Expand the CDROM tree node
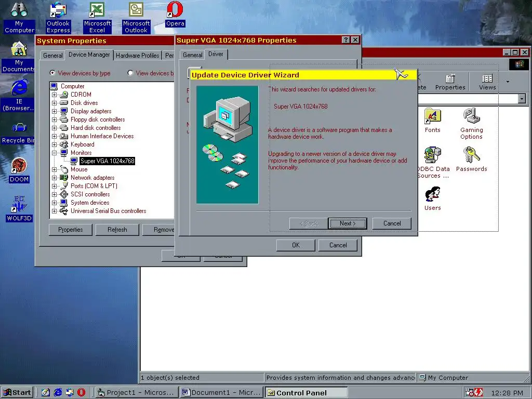 click(54, 95)
